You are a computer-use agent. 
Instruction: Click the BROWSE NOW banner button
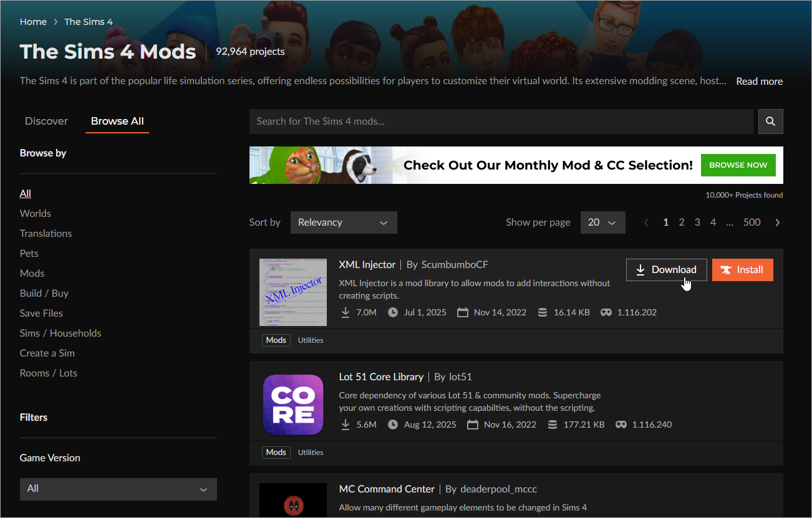pyautogui.click(x=738, y=165)
